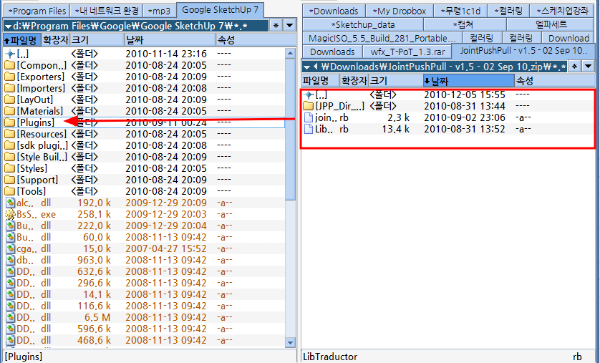Open left panel drive dropdown arrow
600x363 pixels.
(x=8, y=26)
